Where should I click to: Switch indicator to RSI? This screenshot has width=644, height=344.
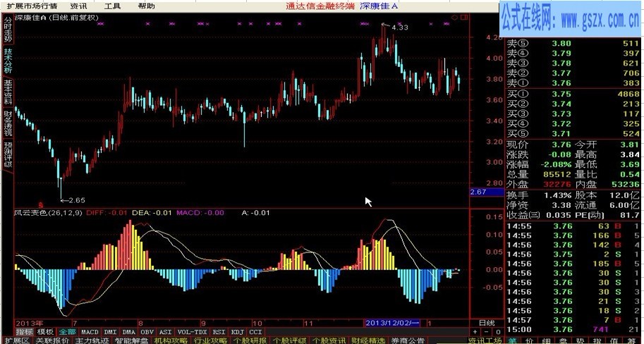(x=219, y=332)
